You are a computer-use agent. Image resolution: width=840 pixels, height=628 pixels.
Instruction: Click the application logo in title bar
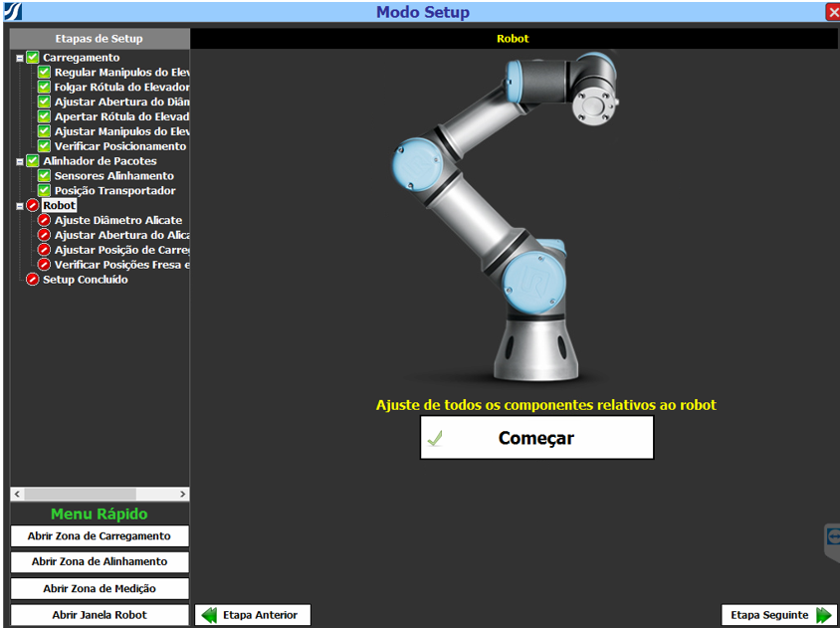tap(12, 12)
